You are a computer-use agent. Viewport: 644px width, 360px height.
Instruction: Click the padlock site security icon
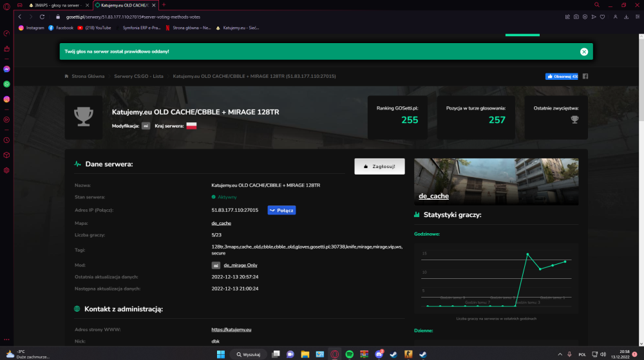click(58, 17)
